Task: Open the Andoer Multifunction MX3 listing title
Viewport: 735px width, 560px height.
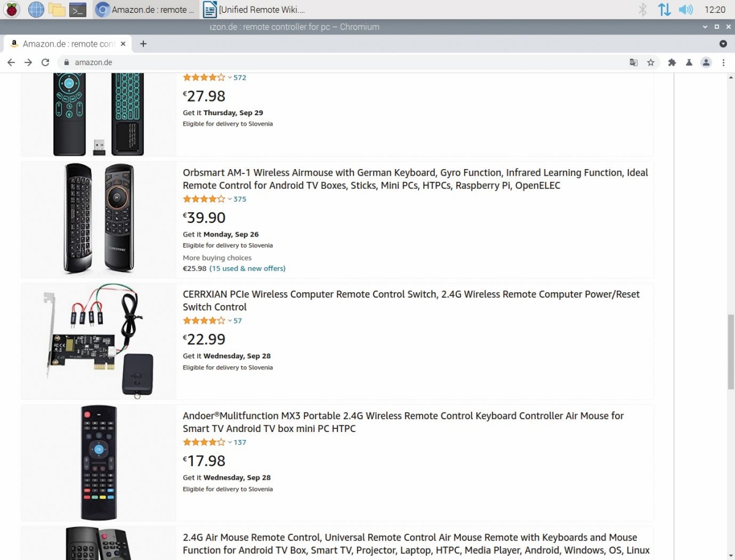Action: 403,422
